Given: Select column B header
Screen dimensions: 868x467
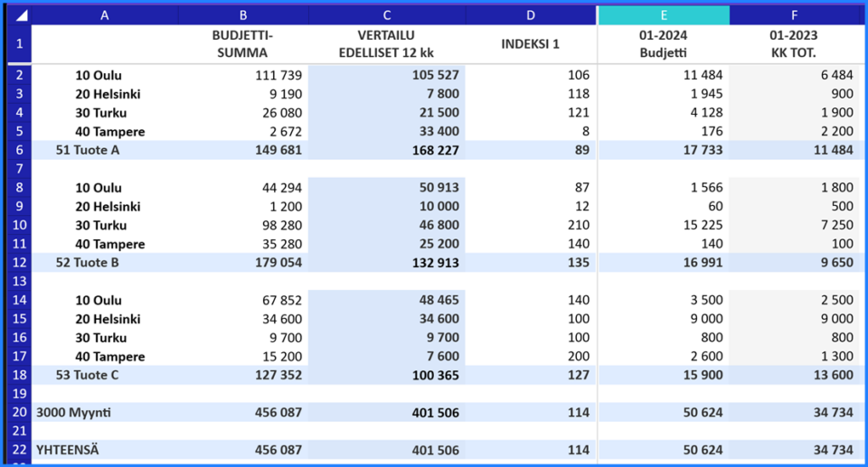Looking at the screenshot, I should pyautogui.click(x=243, y=15).
